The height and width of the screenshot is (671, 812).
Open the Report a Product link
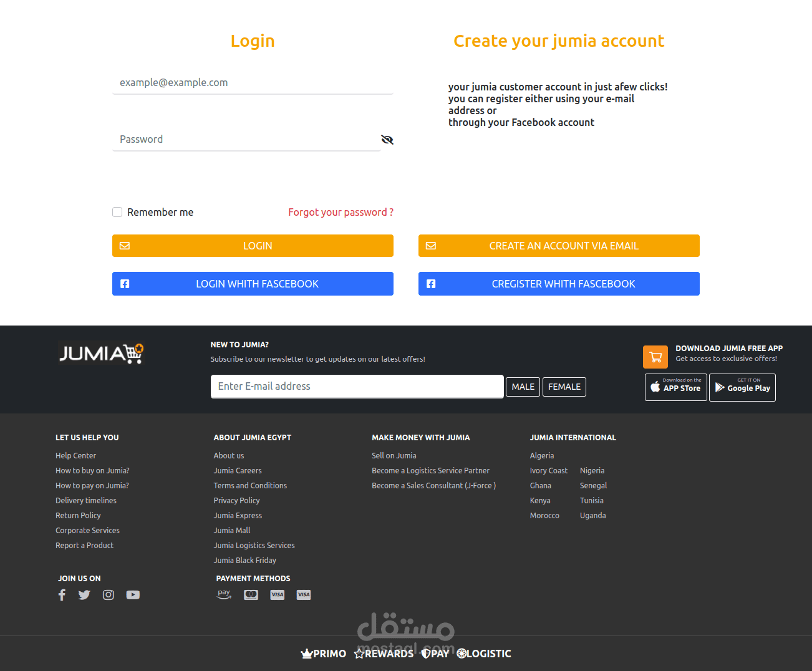point(84,546)
